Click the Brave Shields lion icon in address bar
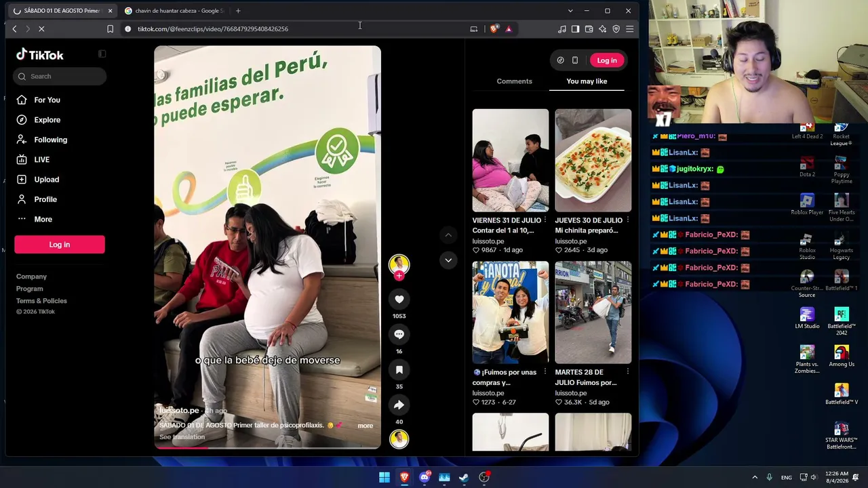This screenshot has height=488, width=868. (x=494, y=28)
